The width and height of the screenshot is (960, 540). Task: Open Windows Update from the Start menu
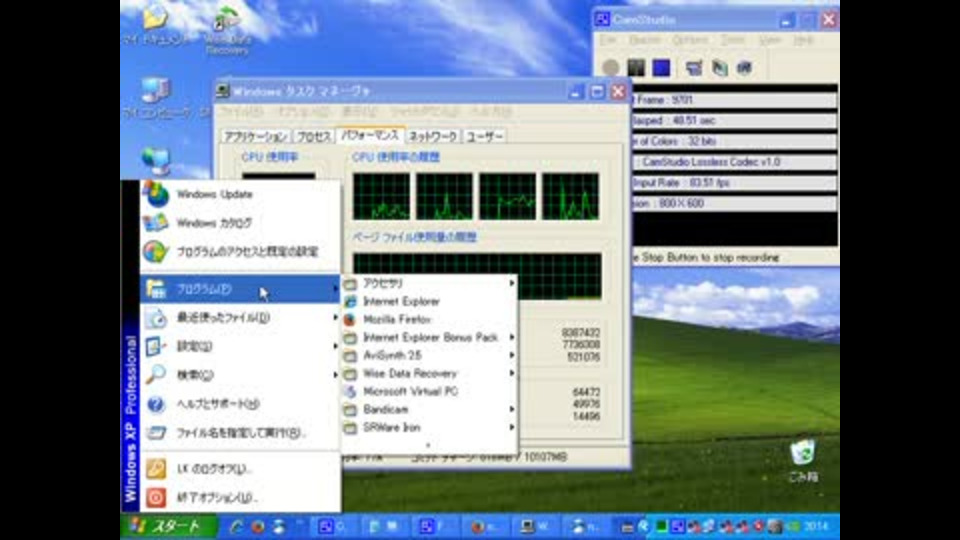tap(241, 194)
